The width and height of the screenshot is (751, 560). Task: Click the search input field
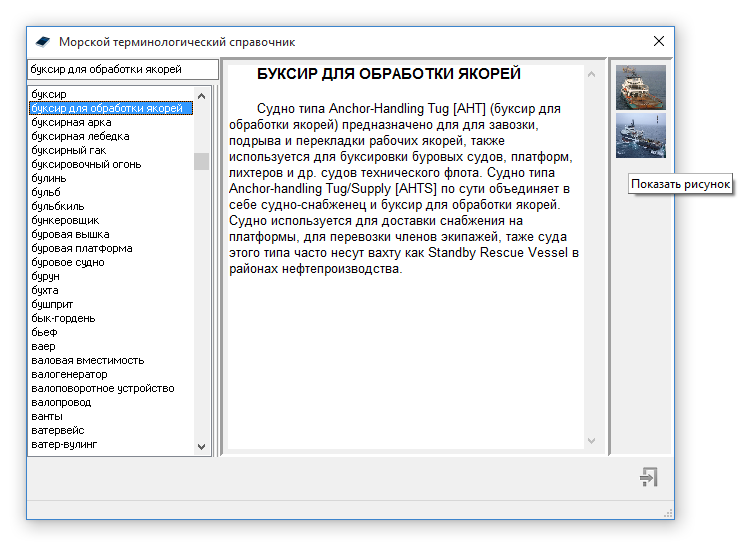pos(122,70)
